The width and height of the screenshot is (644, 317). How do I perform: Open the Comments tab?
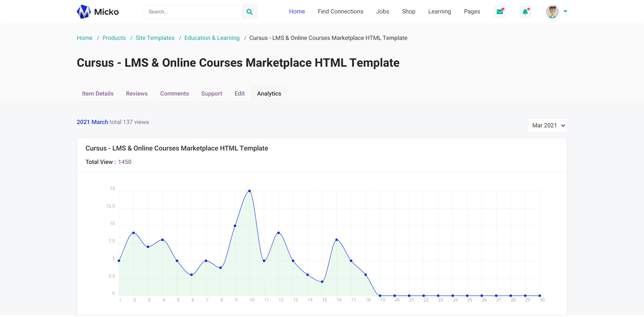[174, 94]
